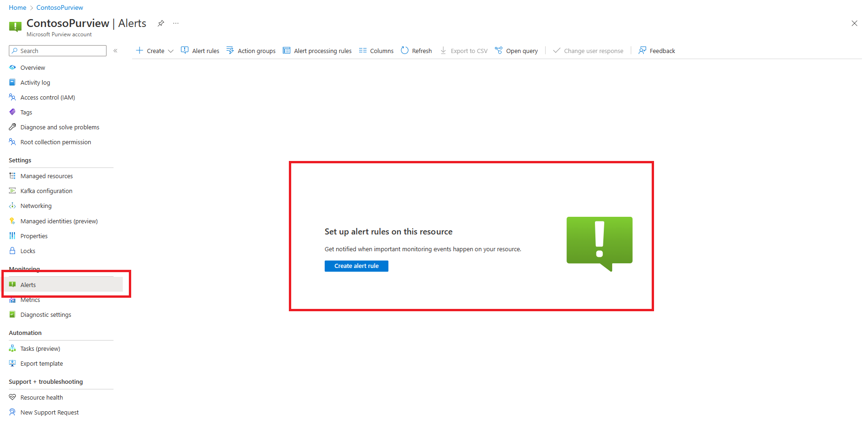Open Resource health page
The height and width of the screenshot is (428, 868).
[x=41, y=397]
